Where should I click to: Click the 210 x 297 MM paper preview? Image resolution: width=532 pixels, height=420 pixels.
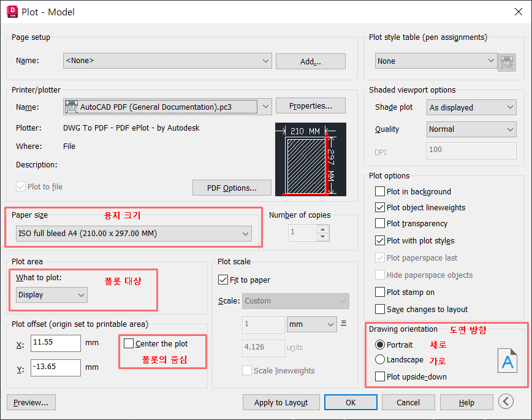311,159
